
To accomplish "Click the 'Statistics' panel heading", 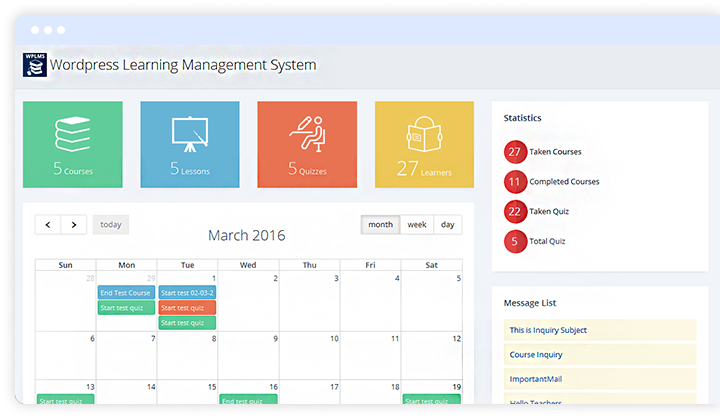I will (523, 118).
